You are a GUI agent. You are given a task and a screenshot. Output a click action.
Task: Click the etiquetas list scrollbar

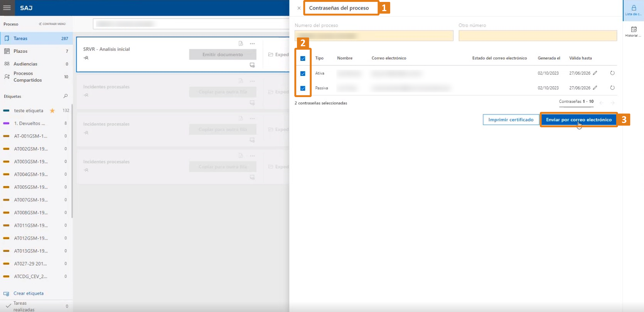tap(72, 161)
